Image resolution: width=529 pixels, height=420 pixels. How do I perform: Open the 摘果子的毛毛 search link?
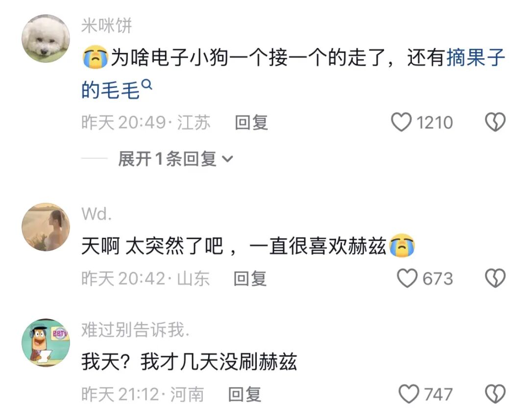(293, 74)
